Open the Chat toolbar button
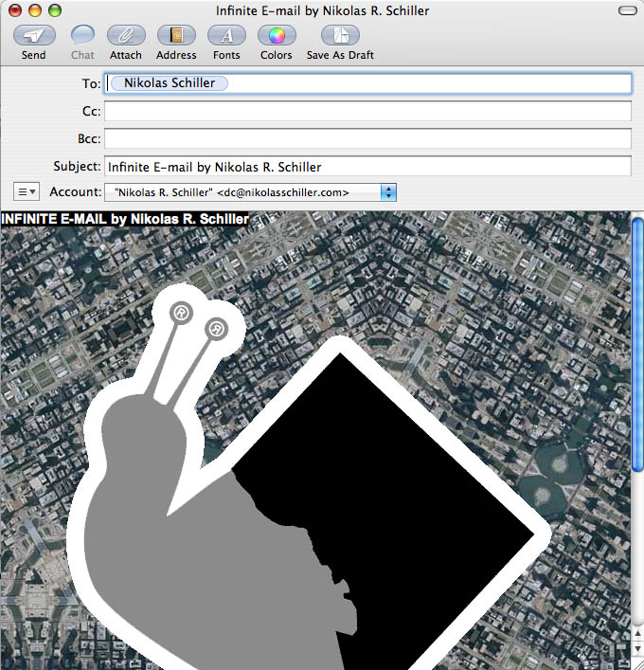The image size is (644, 670). (82, 35)
